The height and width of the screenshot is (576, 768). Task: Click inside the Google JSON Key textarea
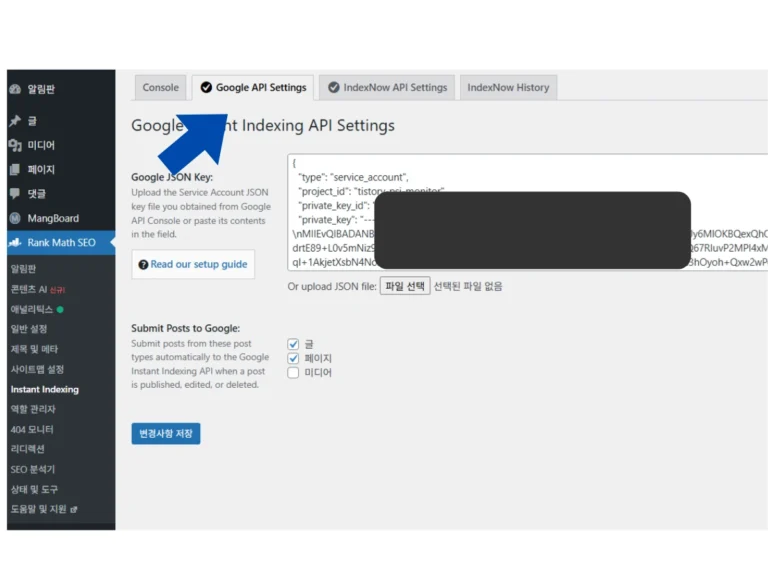coord(528,212)
